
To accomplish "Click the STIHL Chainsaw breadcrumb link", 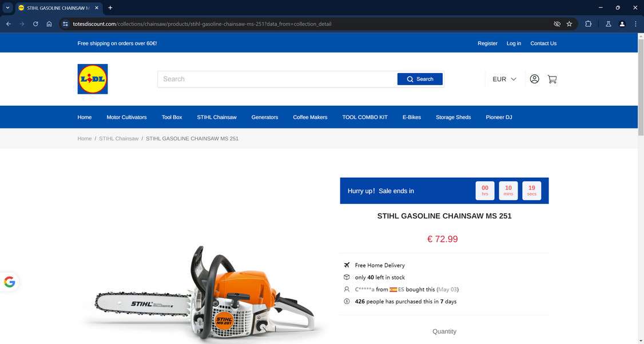I will click(119, 138).
